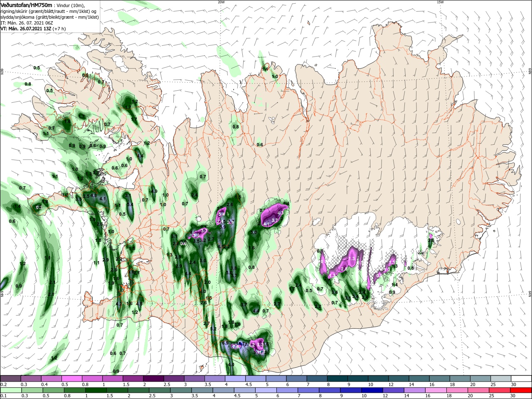Click the white 7.6 value on the map
Image resolution: width=532 pixels, height=399 pixels.
tap(236, 347)
